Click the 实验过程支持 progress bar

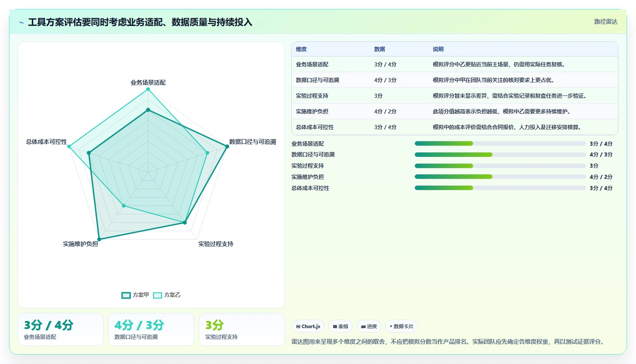click(x=500, y=166)
